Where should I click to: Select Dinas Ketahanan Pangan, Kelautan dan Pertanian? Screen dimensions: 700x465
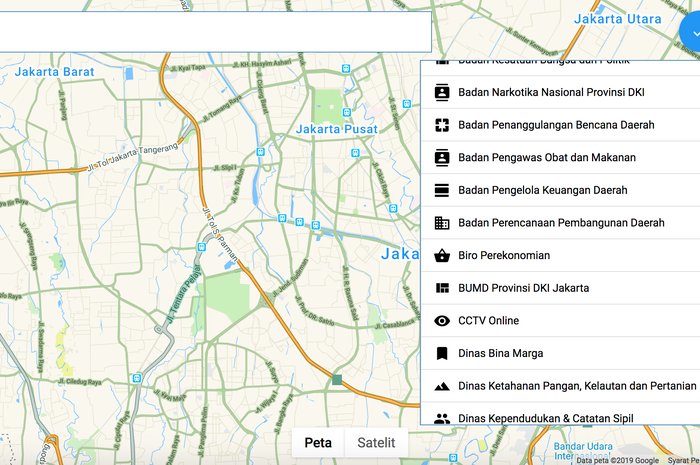click(560, 386)
